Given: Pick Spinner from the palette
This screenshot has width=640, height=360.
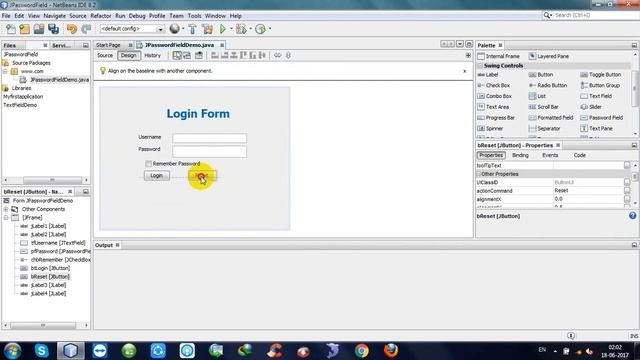Looking at the screenshot, I should (490, 129).
